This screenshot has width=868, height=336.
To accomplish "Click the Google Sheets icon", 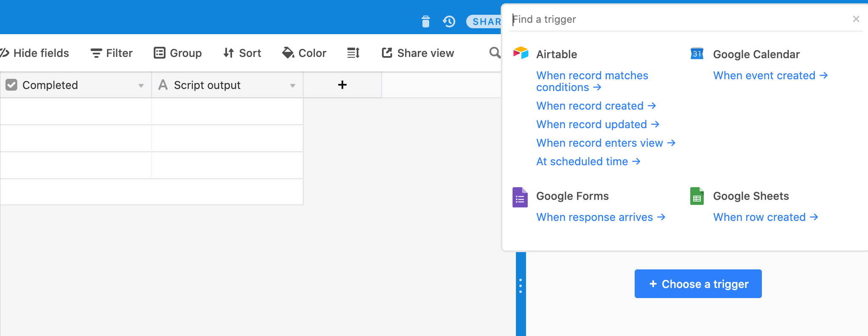I will tap(697, 196).
